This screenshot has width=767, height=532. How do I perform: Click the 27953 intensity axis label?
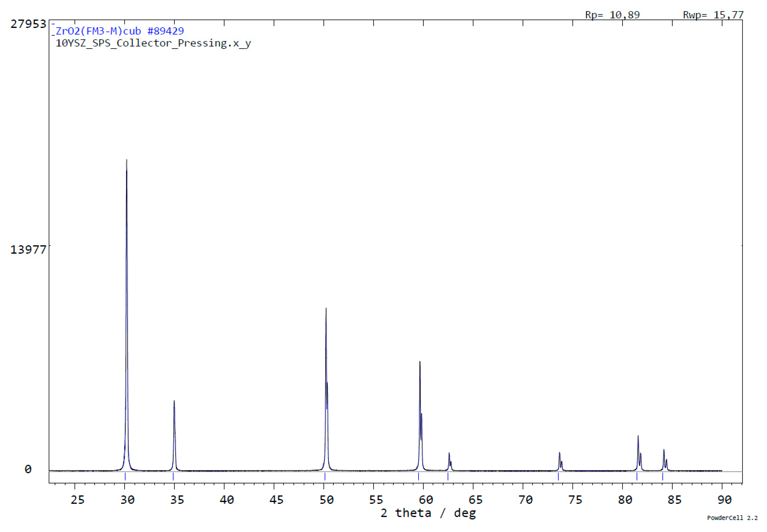[x=28, y=24]
